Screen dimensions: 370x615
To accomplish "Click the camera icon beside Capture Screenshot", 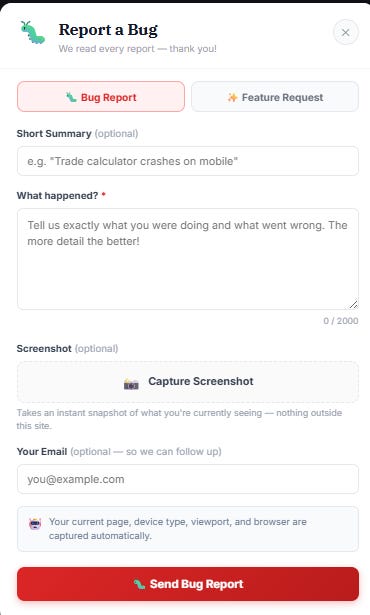I will tap(131, 384).
